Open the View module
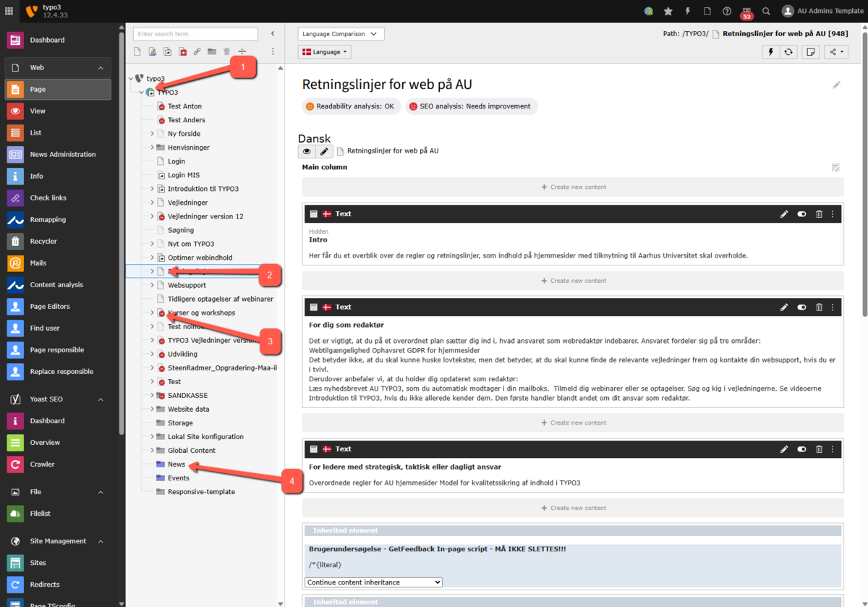 (58, 111)
